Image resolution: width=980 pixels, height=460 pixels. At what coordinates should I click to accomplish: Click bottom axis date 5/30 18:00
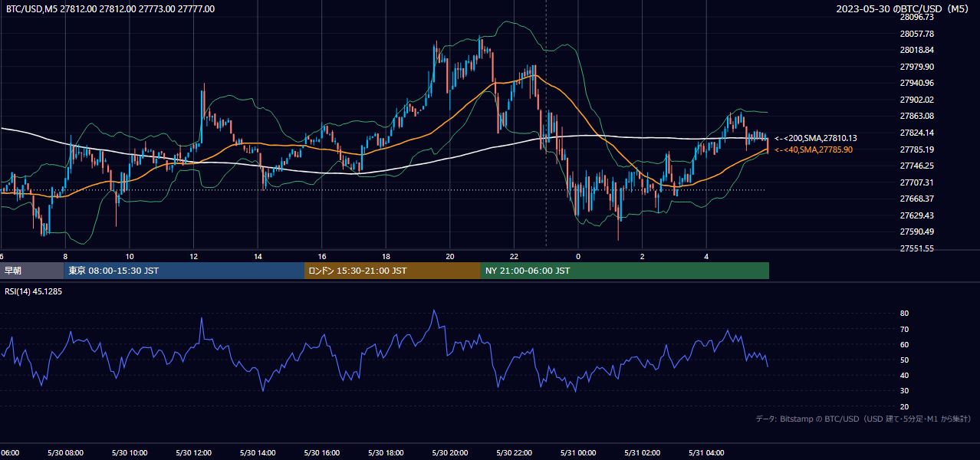[386, 453]
